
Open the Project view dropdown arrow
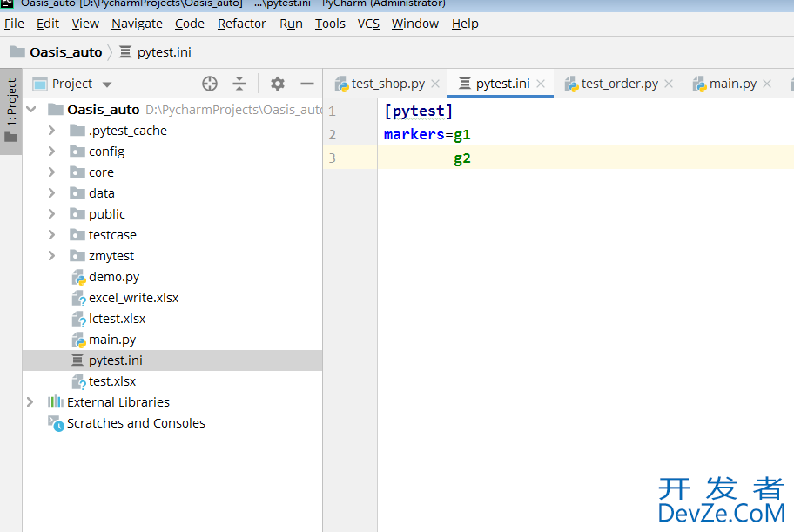[107, 84]
